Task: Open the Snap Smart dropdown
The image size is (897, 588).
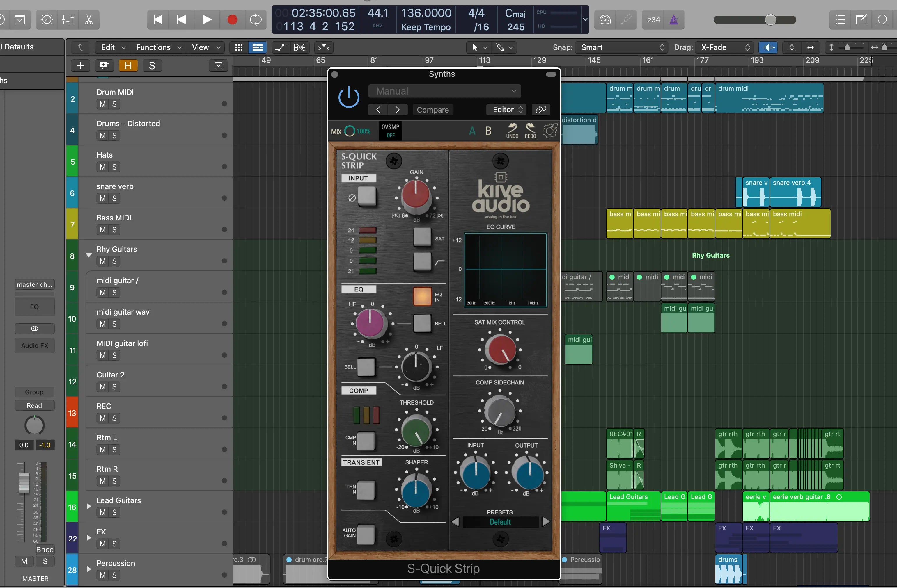Action: [x=621, y=47]
